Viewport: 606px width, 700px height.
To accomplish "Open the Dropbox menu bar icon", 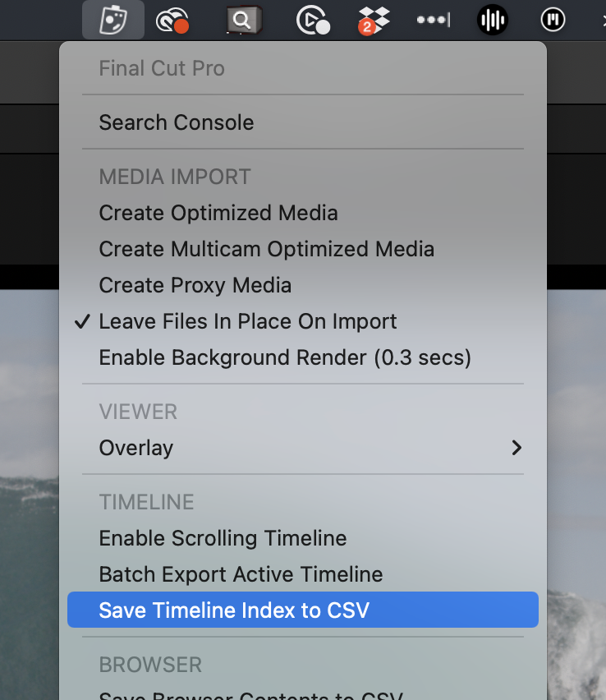I will click(374, 20).
